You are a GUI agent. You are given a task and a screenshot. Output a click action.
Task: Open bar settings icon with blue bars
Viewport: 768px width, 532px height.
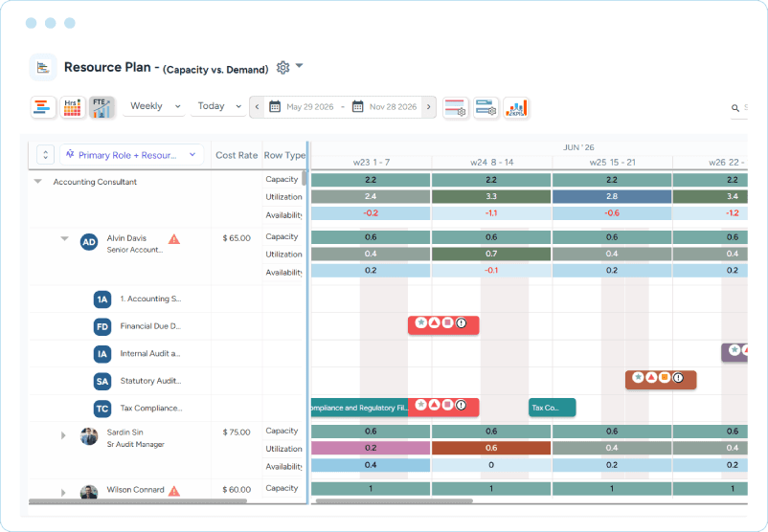(486, 108)
